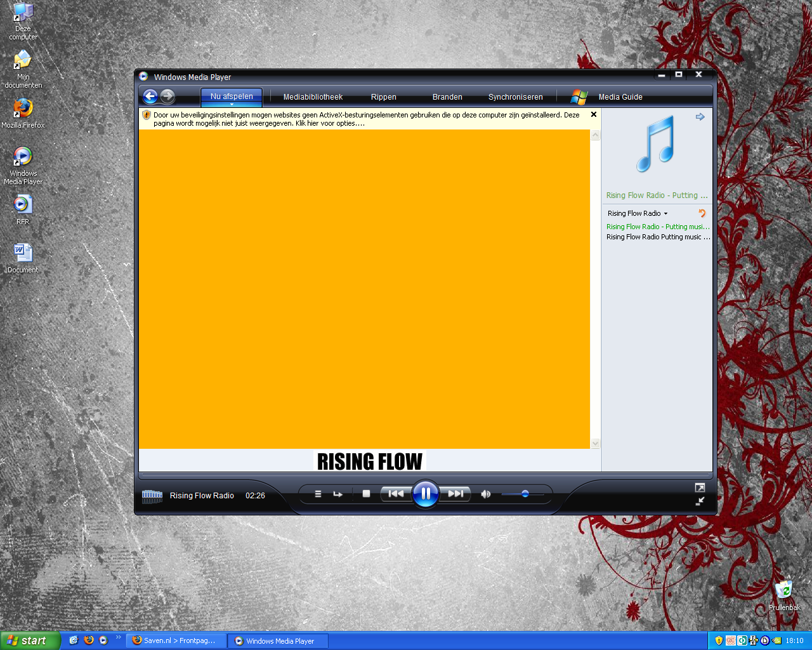Toggle shuffle icon in player controls
Screen dimensions: 812x650
pyautogui.click(x=318, y=494)
